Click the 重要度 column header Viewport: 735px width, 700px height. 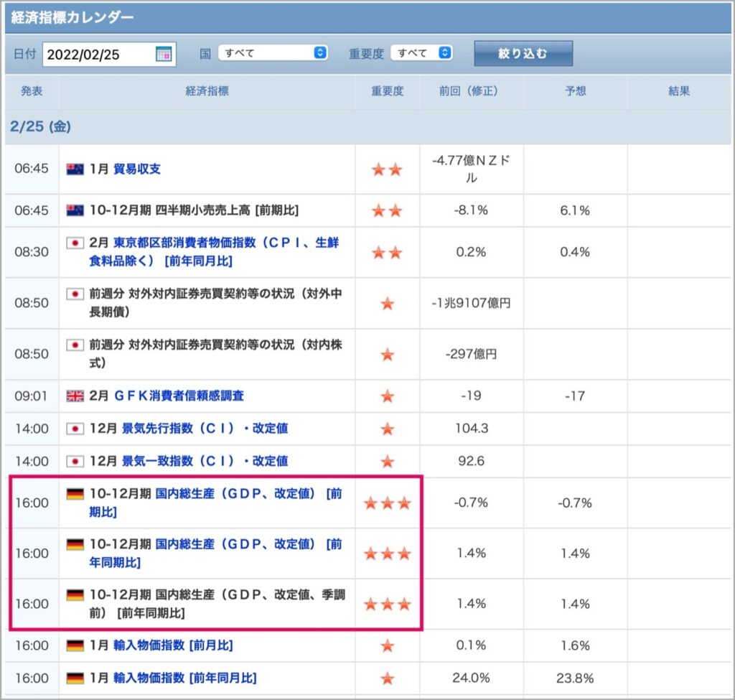pyautogui.click(x=387, y=91)
